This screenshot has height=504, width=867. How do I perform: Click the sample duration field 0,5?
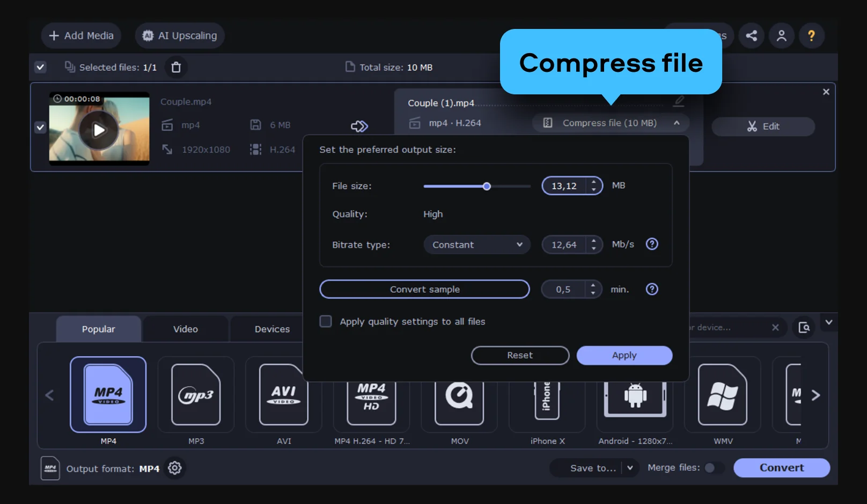(x=563, y=290)
